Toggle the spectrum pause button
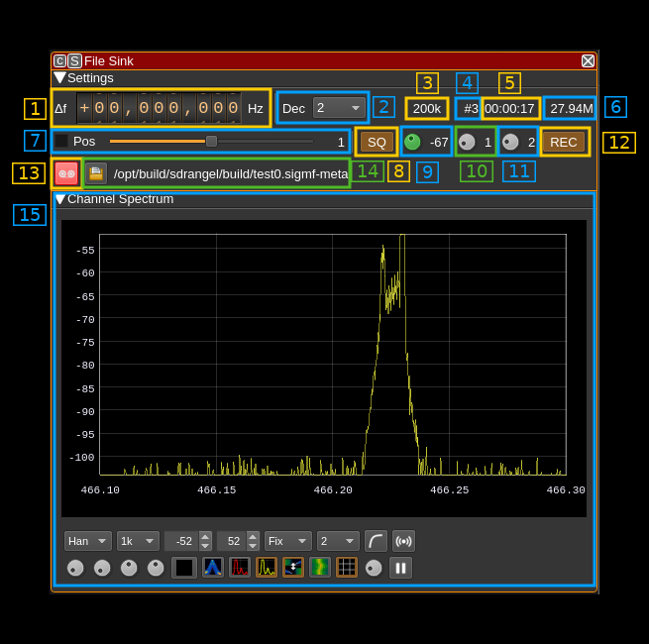Screen dimensions: 649x644 click(x=400, y=568)
